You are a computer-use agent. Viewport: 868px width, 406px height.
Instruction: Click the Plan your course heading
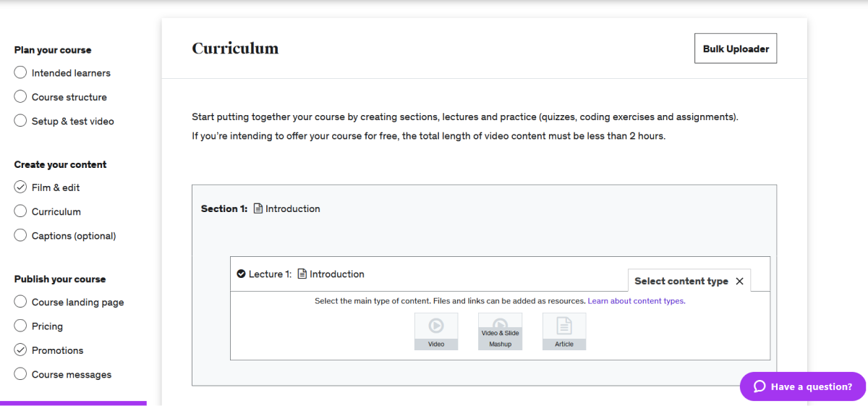53,50
